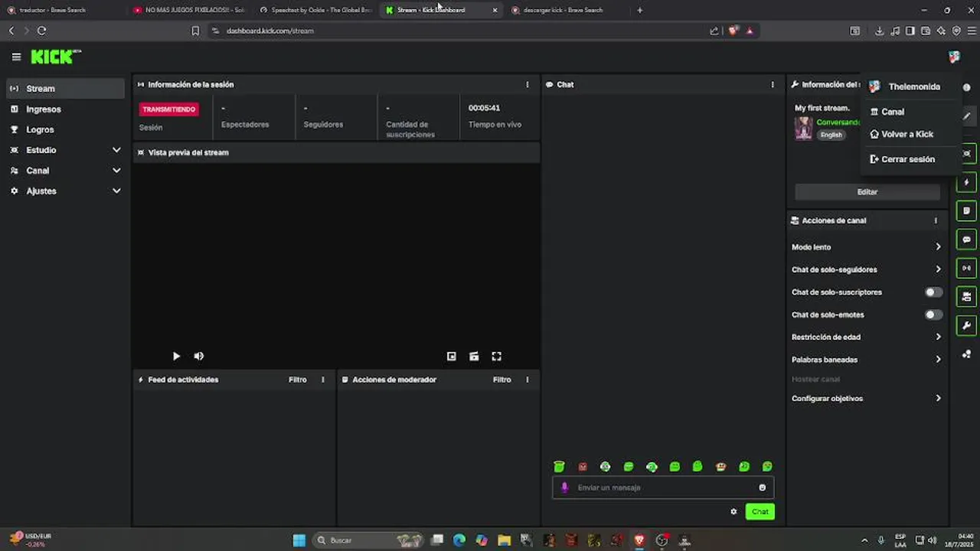980x551 pixels.
Task: Expand Configurar objetivos option
Action: pyautogui.click(x=867, y=399)
